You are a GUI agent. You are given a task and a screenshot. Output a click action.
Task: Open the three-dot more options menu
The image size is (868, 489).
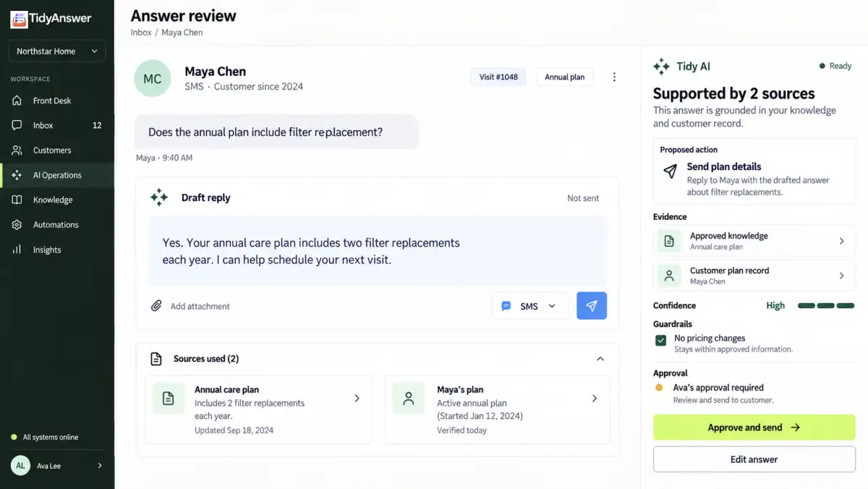pos(614,77)
